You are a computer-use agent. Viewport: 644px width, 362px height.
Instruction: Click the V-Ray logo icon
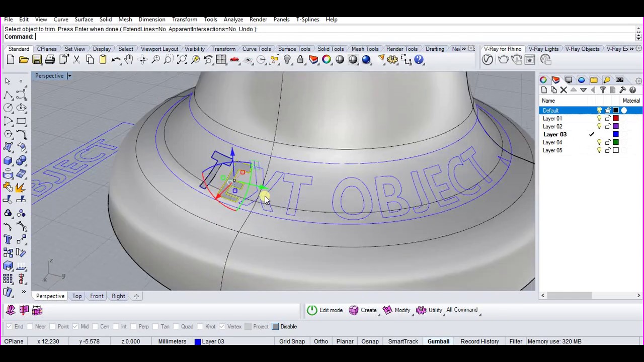click(x=488, y=60)
